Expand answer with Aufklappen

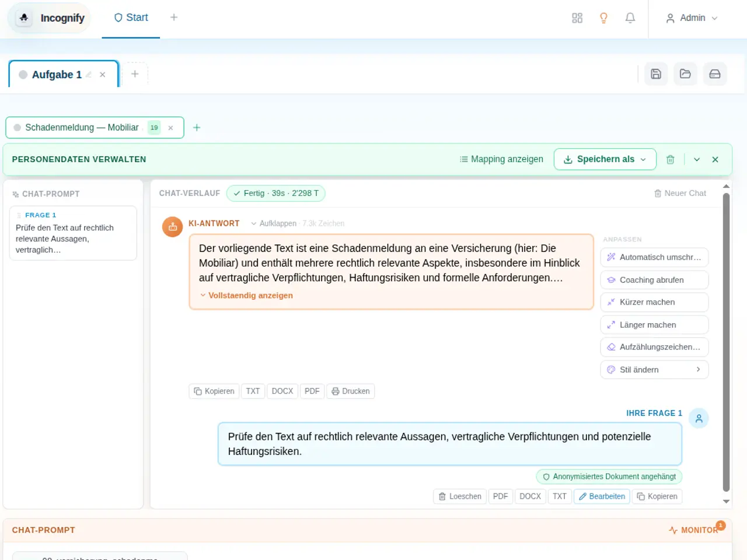(273, 223)
